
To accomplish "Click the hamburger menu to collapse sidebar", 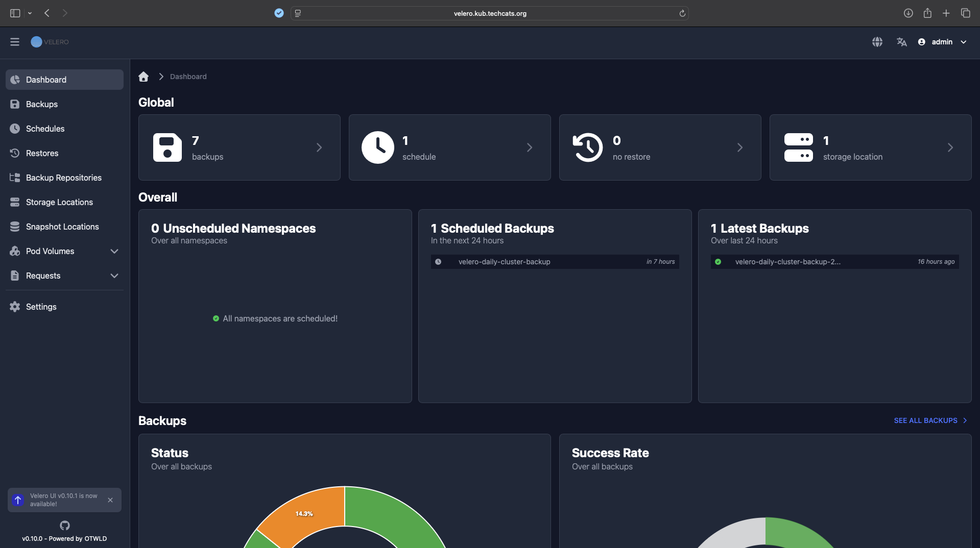I will (15, 41).
